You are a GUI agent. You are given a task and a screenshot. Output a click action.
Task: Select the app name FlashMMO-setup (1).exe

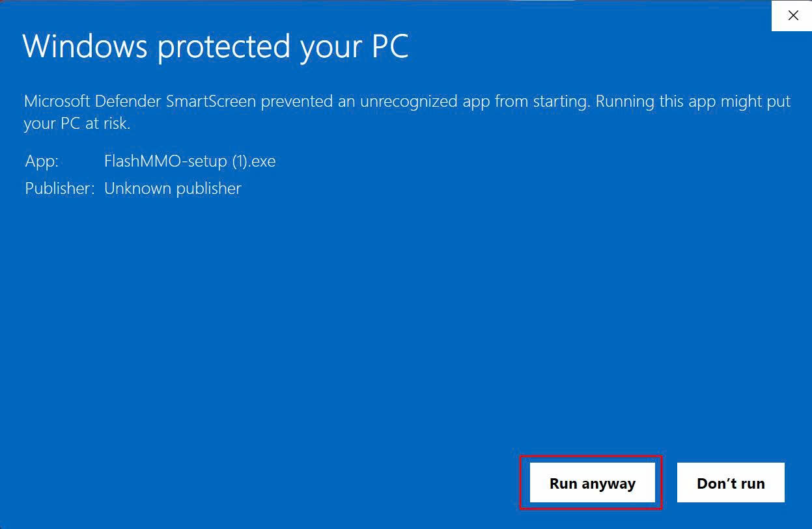[x=189, y=161]
